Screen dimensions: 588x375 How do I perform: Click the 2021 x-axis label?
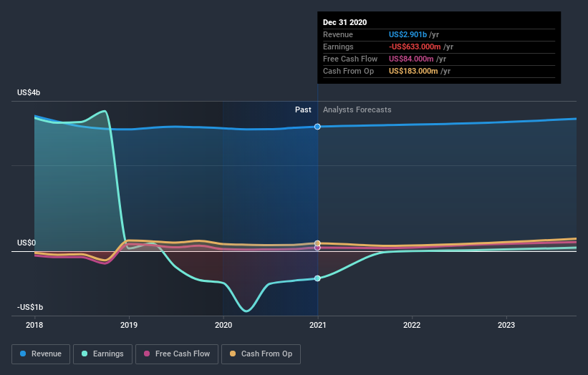pos(317,325)
